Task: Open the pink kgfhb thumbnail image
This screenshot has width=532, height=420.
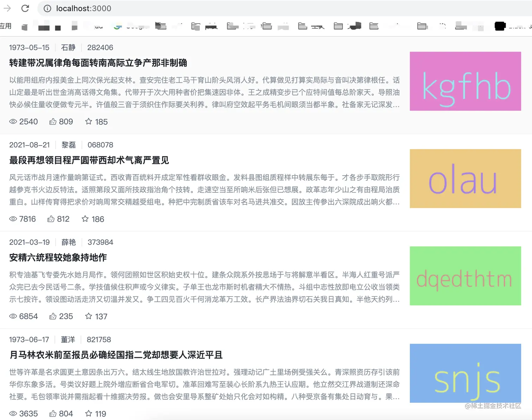Action: [465, 81]
